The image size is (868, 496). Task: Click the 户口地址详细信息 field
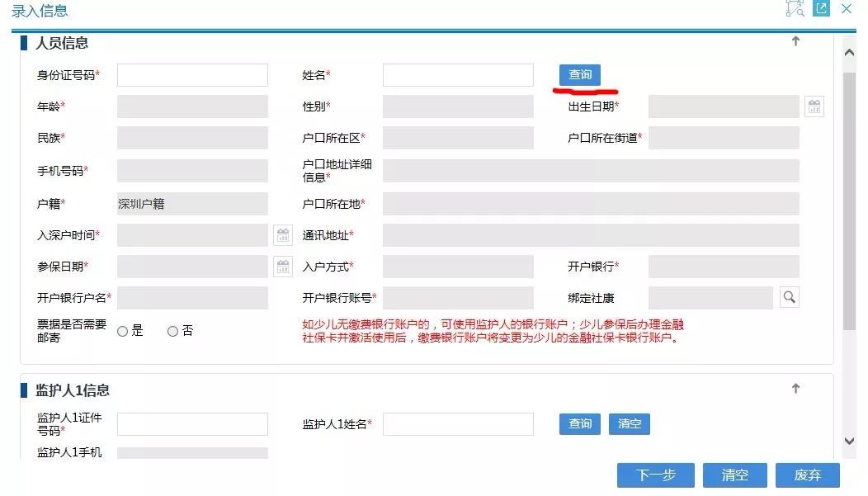[592, 171]
